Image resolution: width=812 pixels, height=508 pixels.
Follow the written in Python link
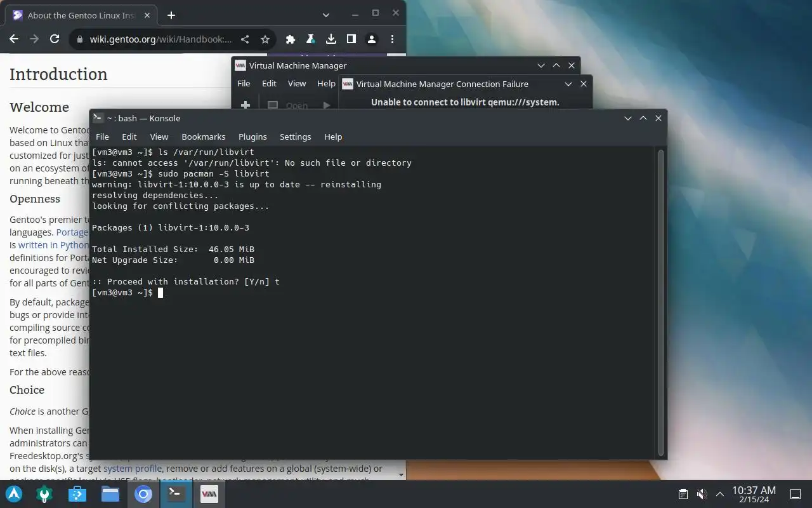click(53, 245)
